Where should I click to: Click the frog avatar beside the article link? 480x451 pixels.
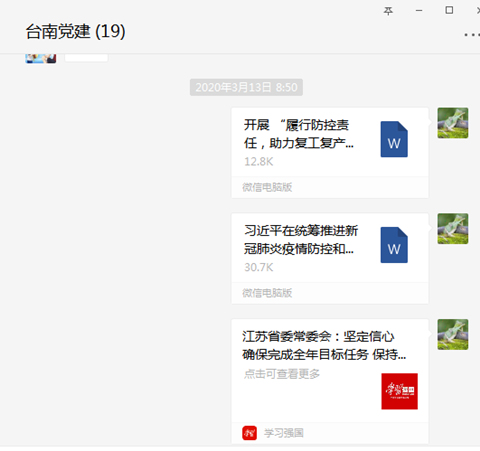pos(453,334)
